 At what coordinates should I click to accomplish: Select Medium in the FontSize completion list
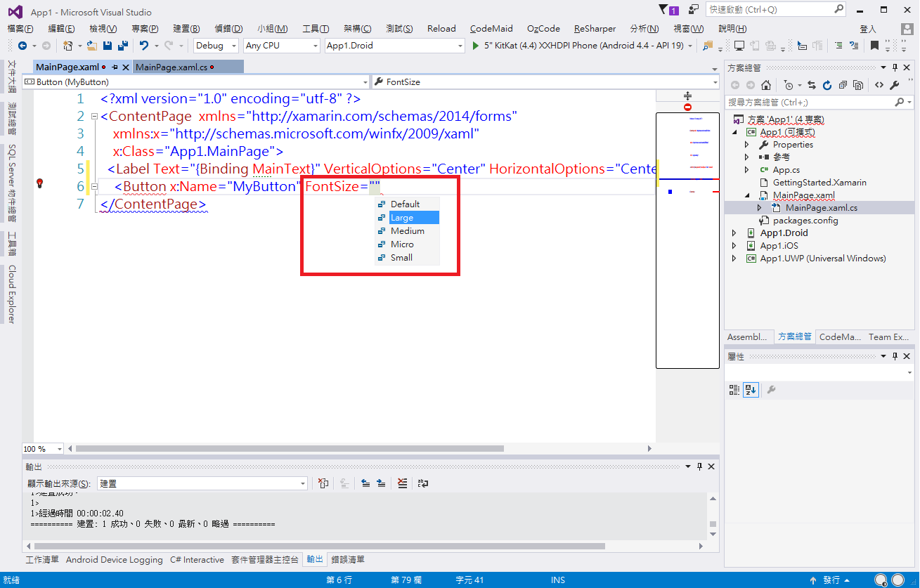[408, 231]
